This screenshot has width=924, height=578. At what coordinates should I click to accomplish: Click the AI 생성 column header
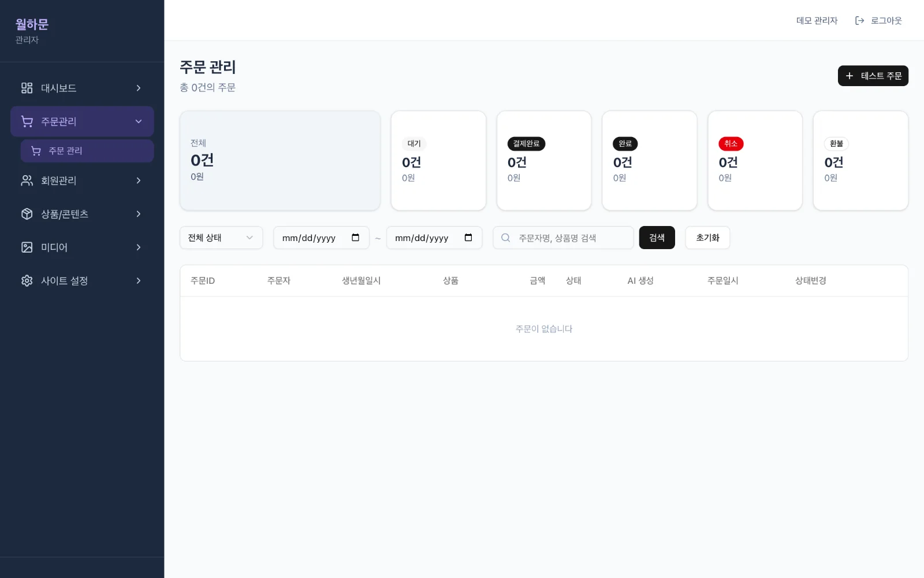pos(640,281)
